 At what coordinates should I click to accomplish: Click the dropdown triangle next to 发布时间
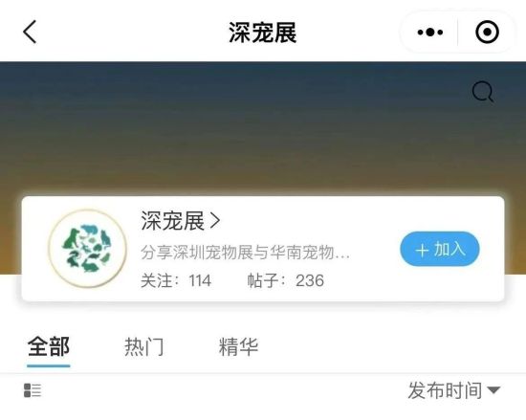pos(493,390)
